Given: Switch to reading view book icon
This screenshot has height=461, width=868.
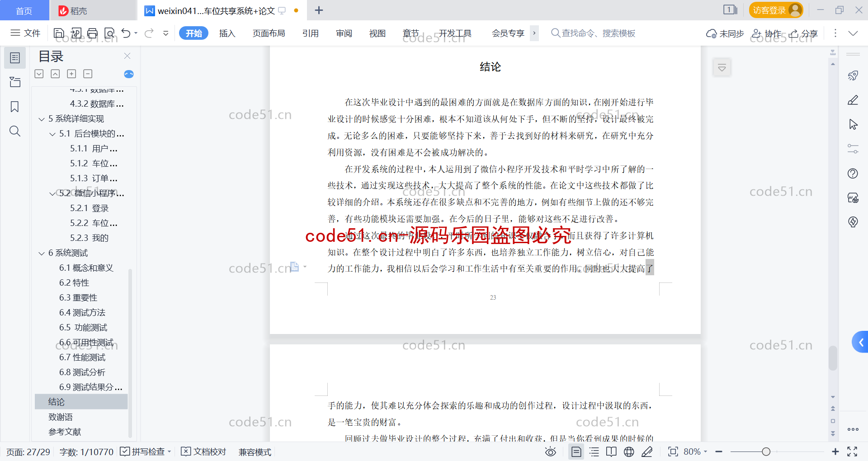Looking at the screenshot, I should click(611, 452).
